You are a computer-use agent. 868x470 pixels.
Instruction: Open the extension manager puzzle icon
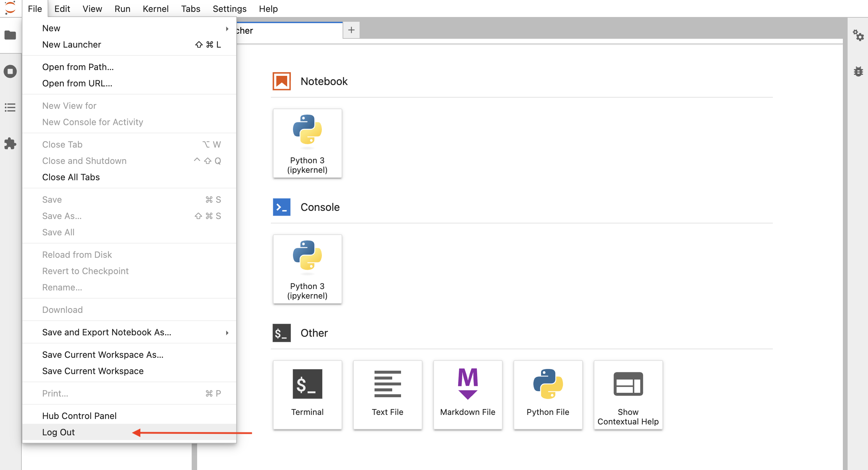[10, 144]
